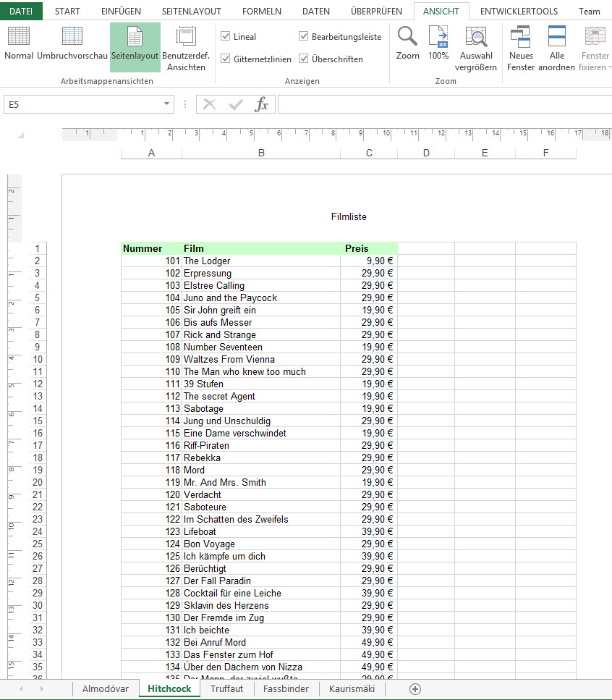
Task: Switch to the Truffaut sheet tab
Action: click(x=226, y=688)
